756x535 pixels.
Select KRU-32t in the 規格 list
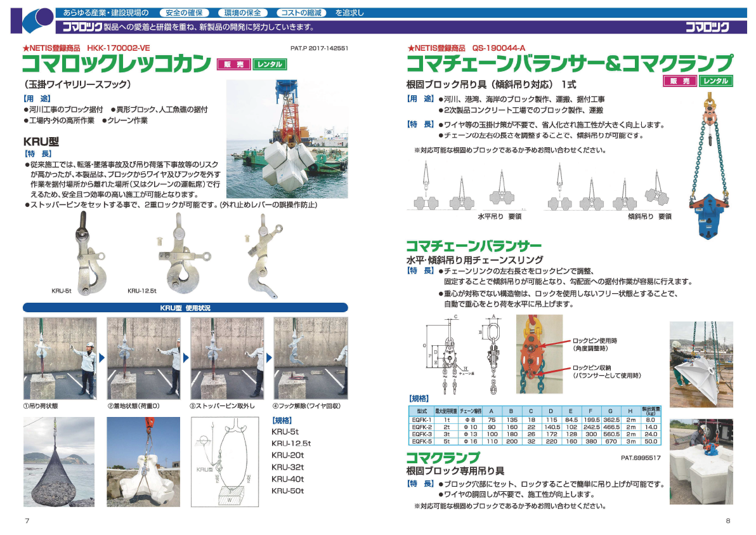pyautogui.click(x=288, y=467)
